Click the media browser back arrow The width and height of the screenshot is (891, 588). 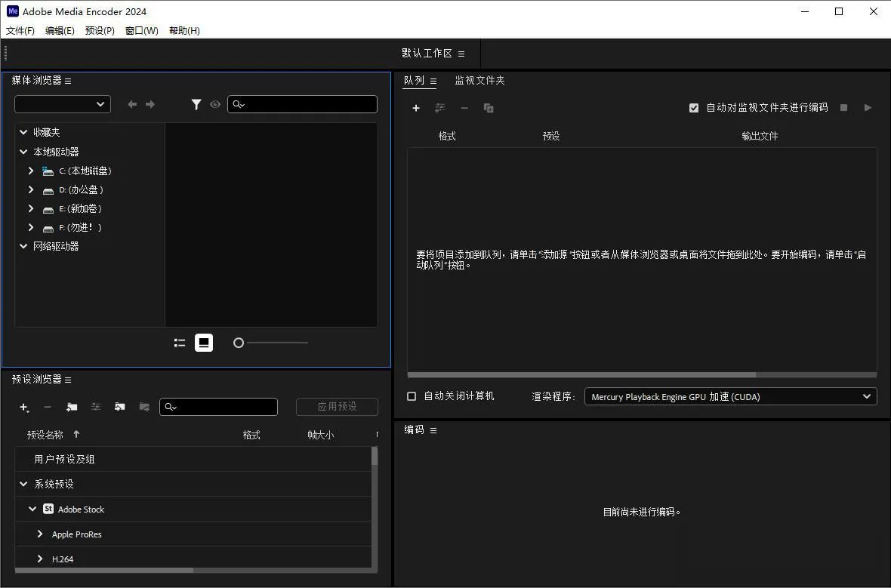tap(132, 104)
